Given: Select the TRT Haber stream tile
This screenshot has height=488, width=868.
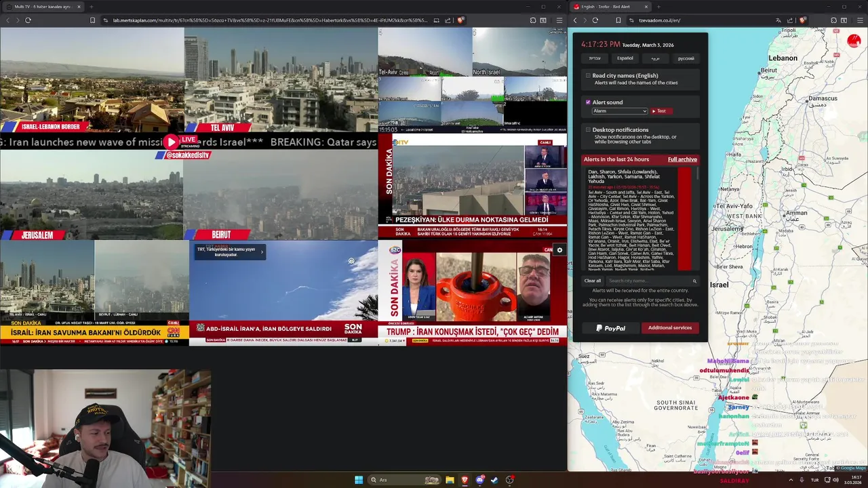Looking at the screenshot, I should click(283, 293).
